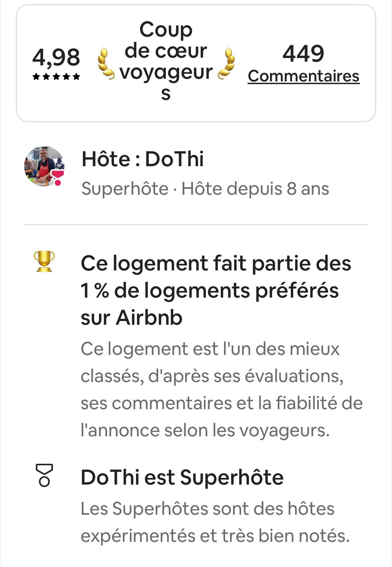Tap the 4,98 rating score
This screenshot has height=567, width=392.
click(56, 57)
